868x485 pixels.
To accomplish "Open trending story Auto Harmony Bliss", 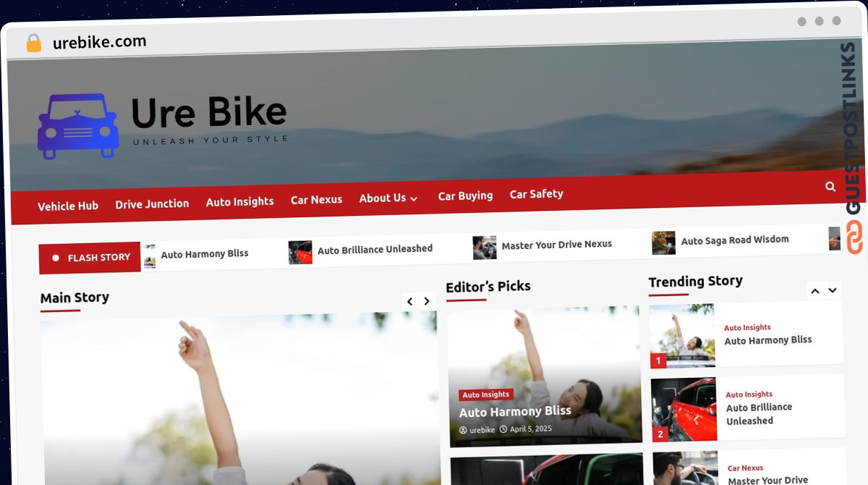I will (x=767, y=339).
